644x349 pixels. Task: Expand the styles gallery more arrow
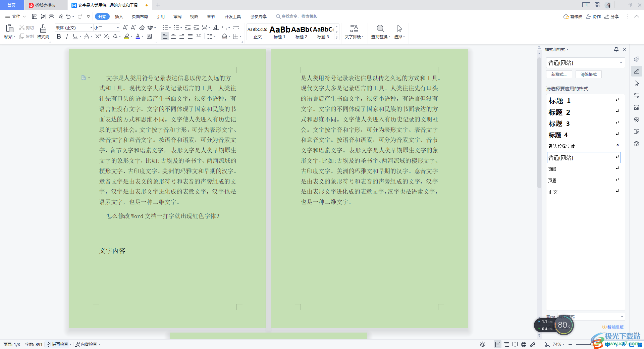point(337,38)
